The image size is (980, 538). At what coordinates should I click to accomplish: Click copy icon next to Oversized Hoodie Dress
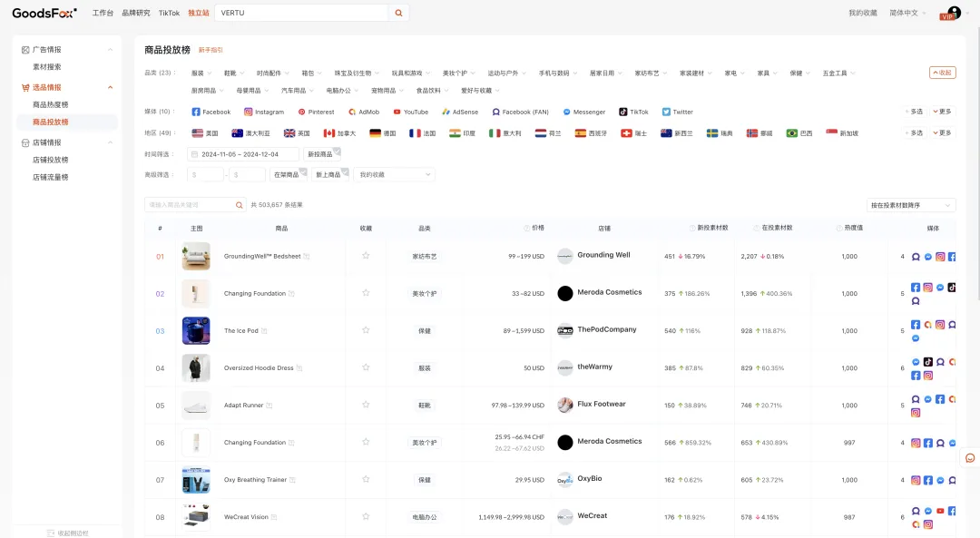click(x=299, y=368)
